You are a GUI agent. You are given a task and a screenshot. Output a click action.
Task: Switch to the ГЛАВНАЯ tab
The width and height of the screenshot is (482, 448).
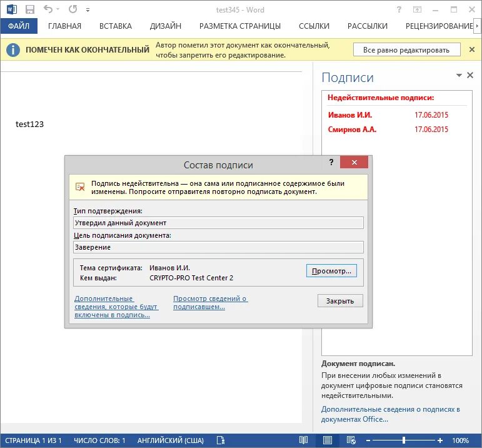(64, 26)
